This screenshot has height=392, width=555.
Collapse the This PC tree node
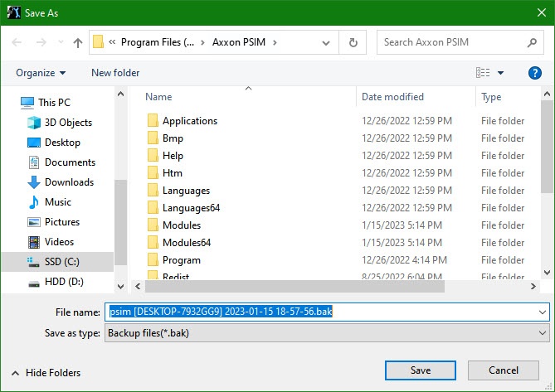coord(10,103)
